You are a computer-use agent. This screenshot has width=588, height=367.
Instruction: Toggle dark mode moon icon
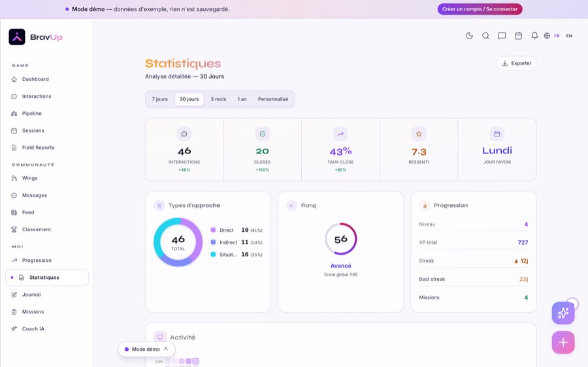click(469, 36)
